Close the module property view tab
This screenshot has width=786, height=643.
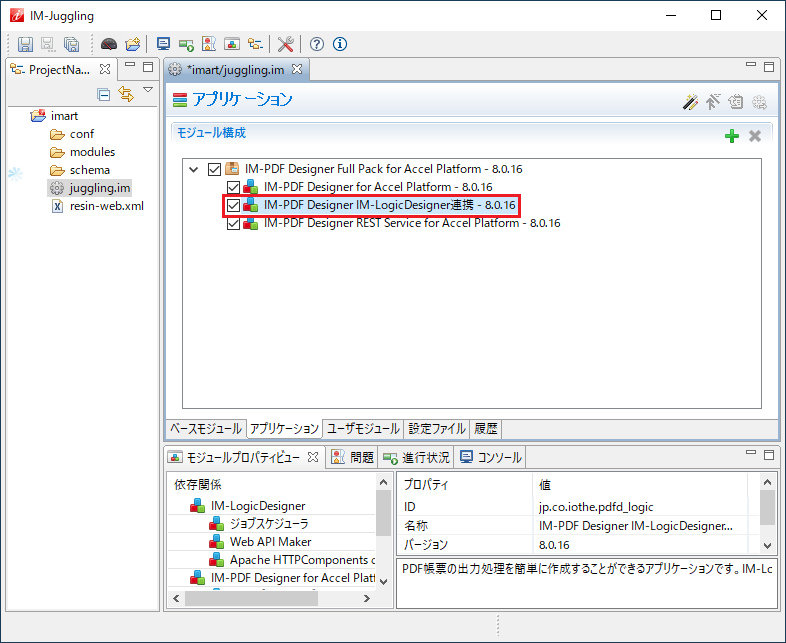pos(313,457)
